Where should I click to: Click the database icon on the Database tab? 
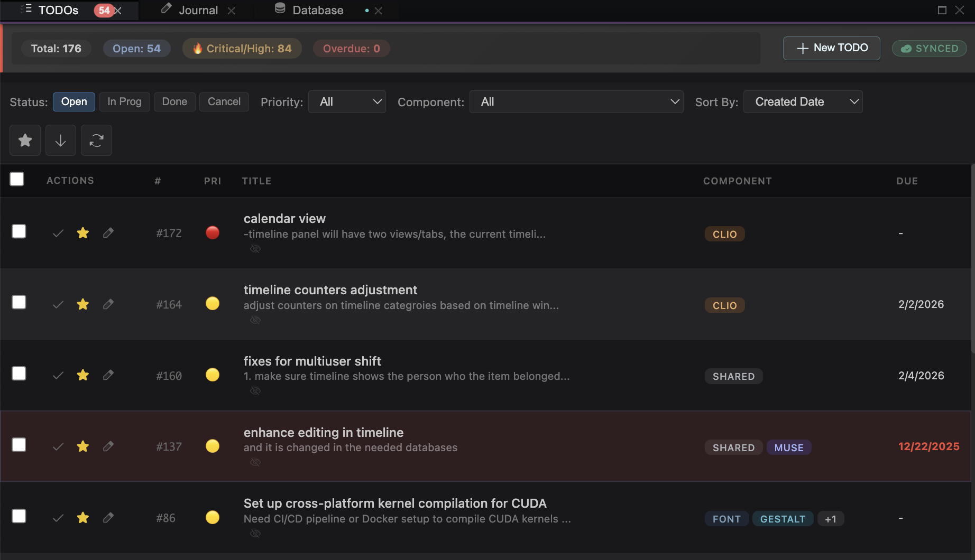click(x=280, y=9)
